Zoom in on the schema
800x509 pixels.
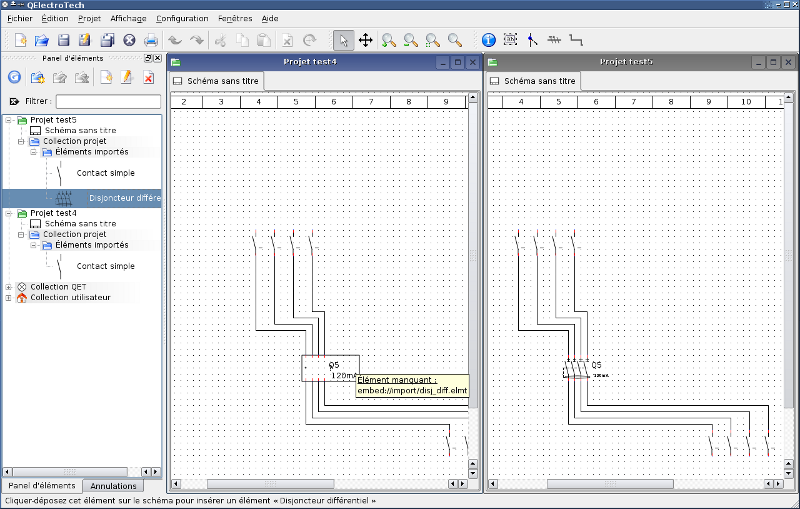point(389,40)
